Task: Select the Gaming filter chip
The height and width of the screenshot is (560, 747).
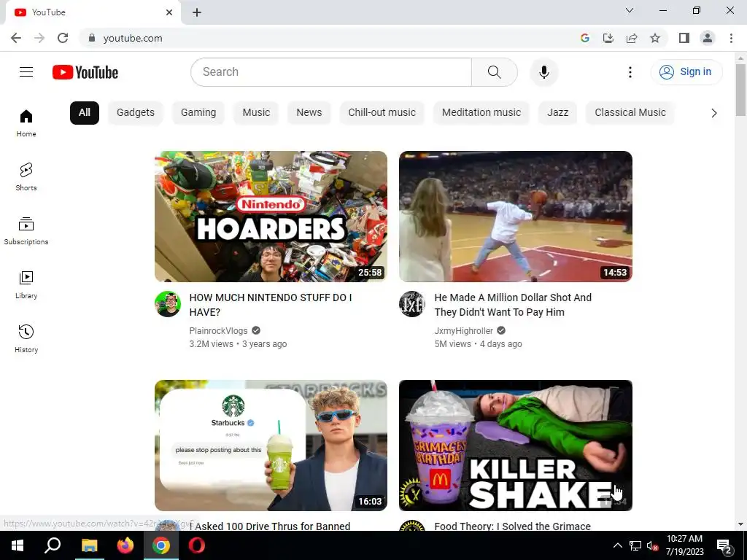Action: (198, 113)
